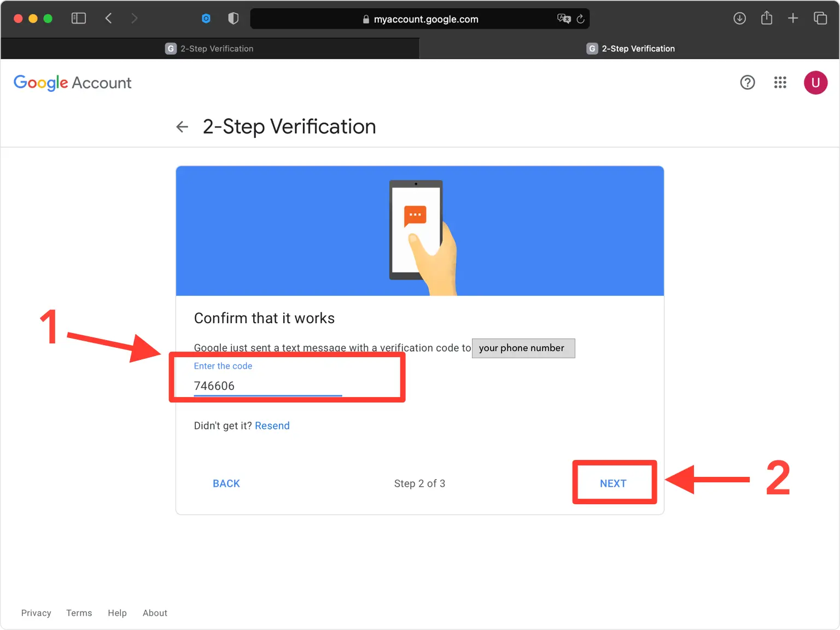Click the yellow minimize window button

33,19
